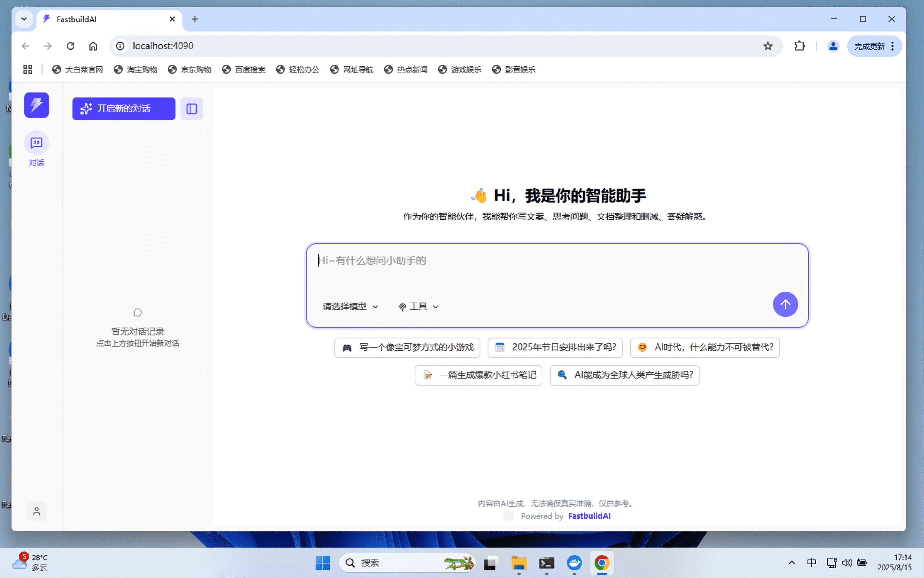This screenshot has width=924, height=578.
Task: Click the user profile icon at sidebar bottom
Action: [36, 511]
